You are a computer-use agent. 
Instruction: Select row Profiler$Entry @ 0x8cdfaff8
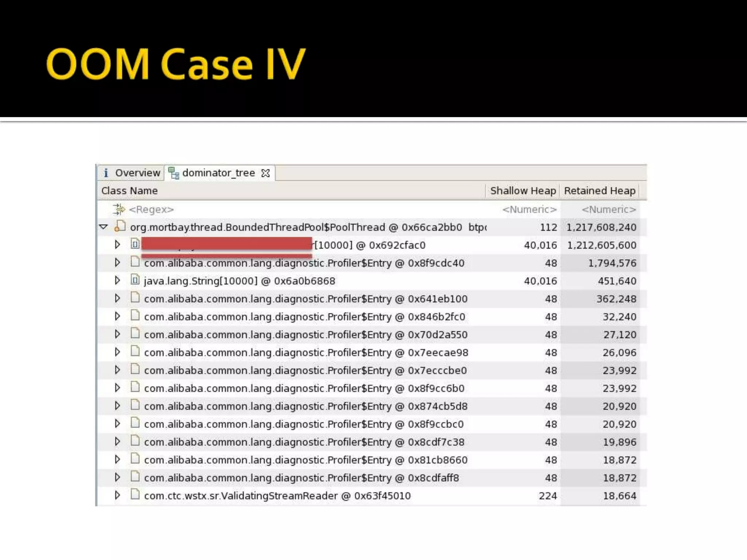[301, 478]
